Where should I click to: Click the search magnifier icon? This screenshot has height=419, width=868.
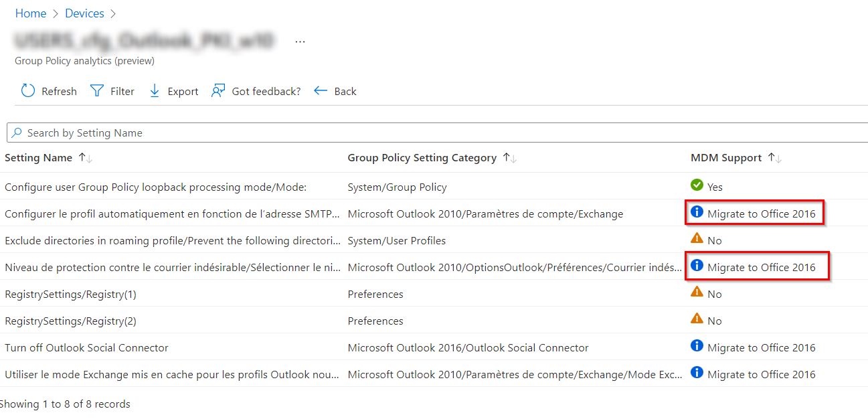[x=17, y=133]
